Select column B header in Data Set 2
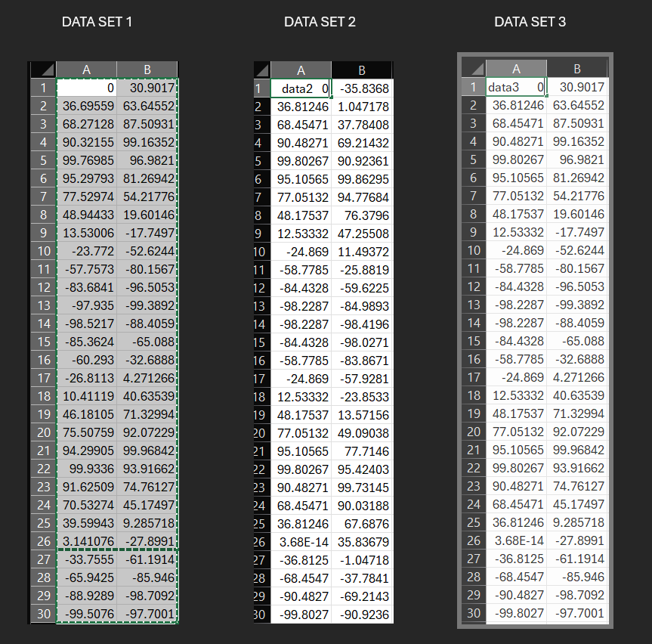Viewport: 652px width, 644px height. click(362, 70)
